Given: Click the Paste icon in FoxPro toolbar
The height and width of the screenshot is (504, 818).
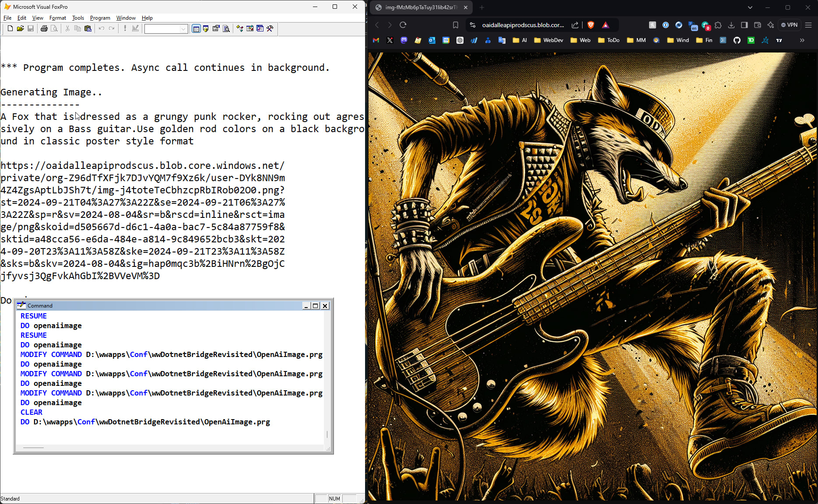Looking at the screenshot, I should click(88, 29).
